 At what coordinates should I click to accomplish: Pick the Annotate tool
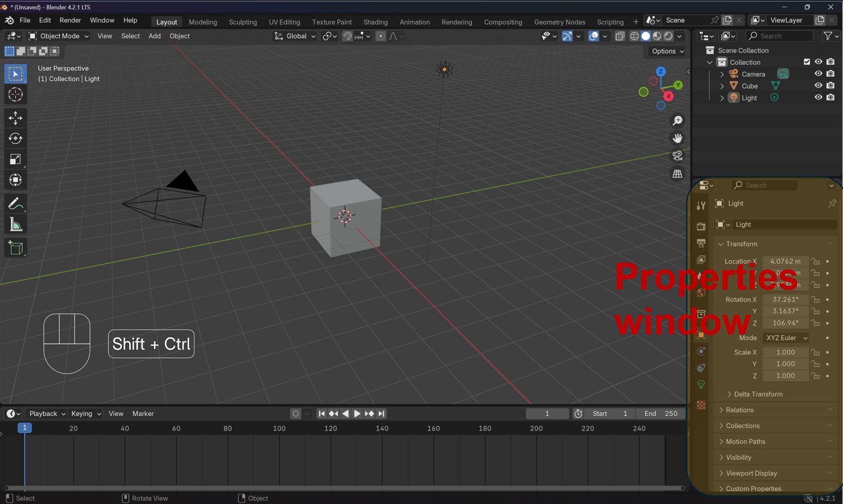(16, 204)
